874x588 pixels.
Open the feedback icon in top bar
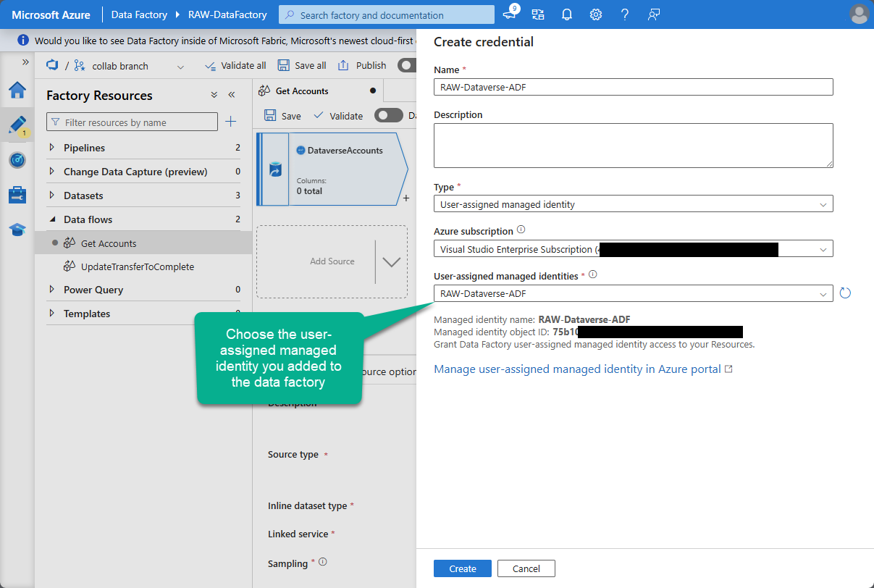tap(654, 14)
